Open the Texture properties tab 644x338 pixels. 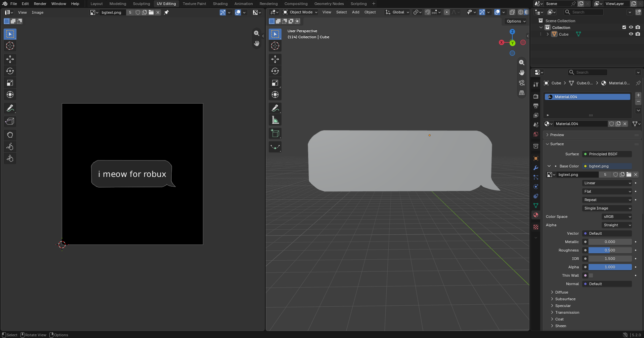click(x=536, y=227)
